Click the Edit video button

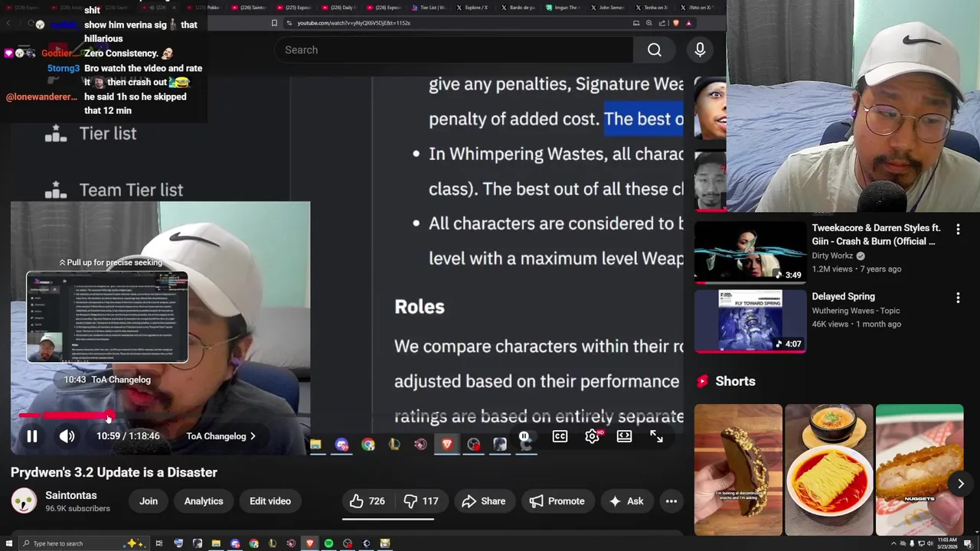[x=270, y=501]
